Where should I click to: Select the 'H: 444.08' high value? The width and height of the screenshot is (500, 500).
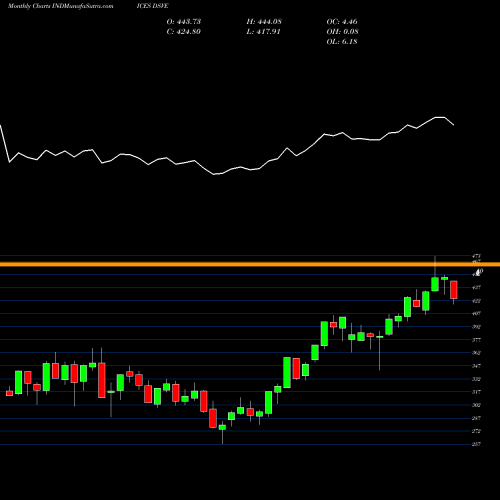click(264, 22)
